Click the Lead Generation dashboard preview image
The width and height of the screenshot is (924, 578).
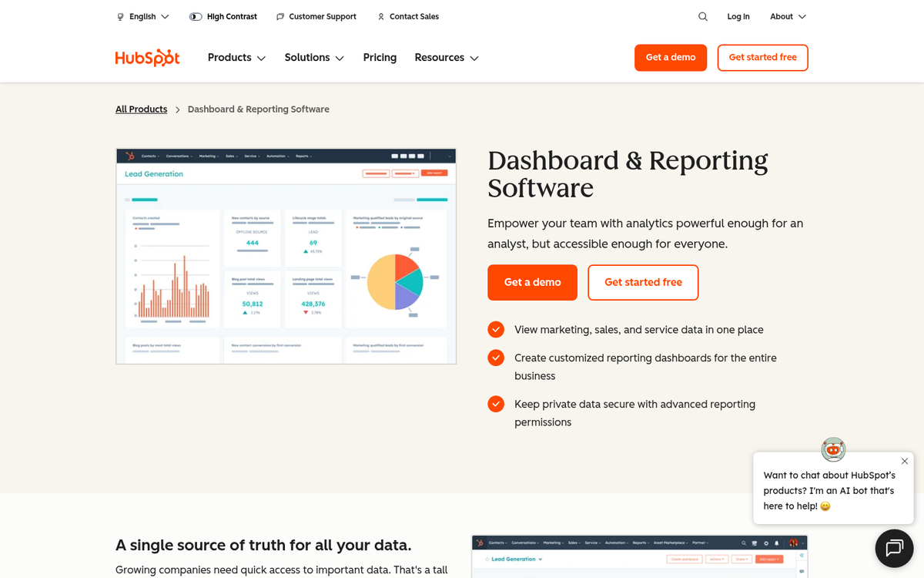point(286,255)
